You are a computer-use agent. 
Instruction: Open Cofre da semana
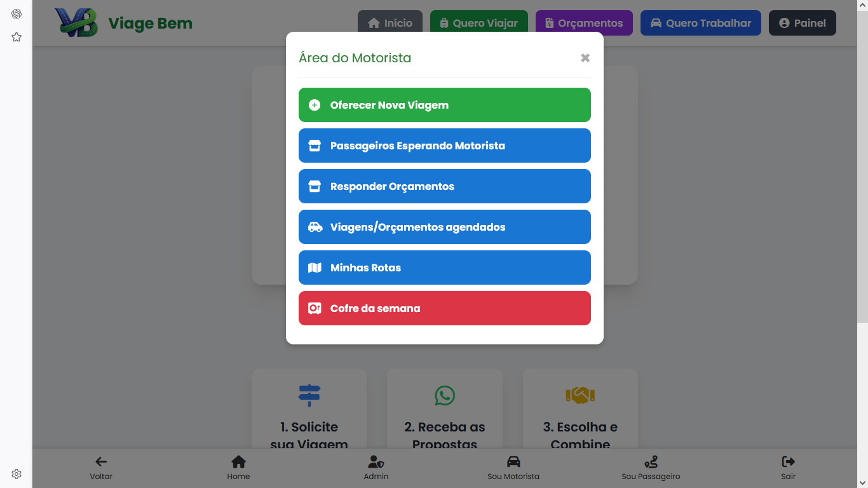444,308
